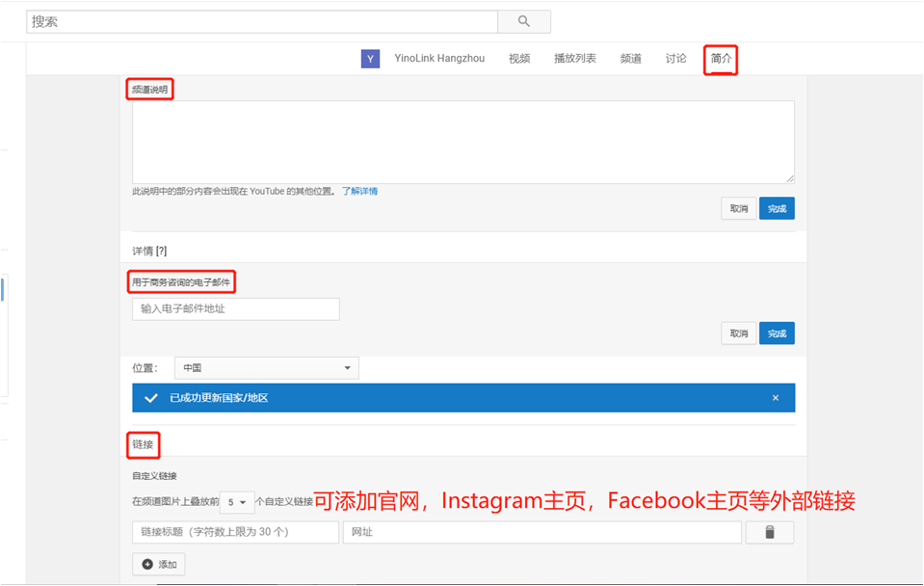924x586 pixels.
Task: Click the blue 完成 button below the description
Action: pos(777,208)
